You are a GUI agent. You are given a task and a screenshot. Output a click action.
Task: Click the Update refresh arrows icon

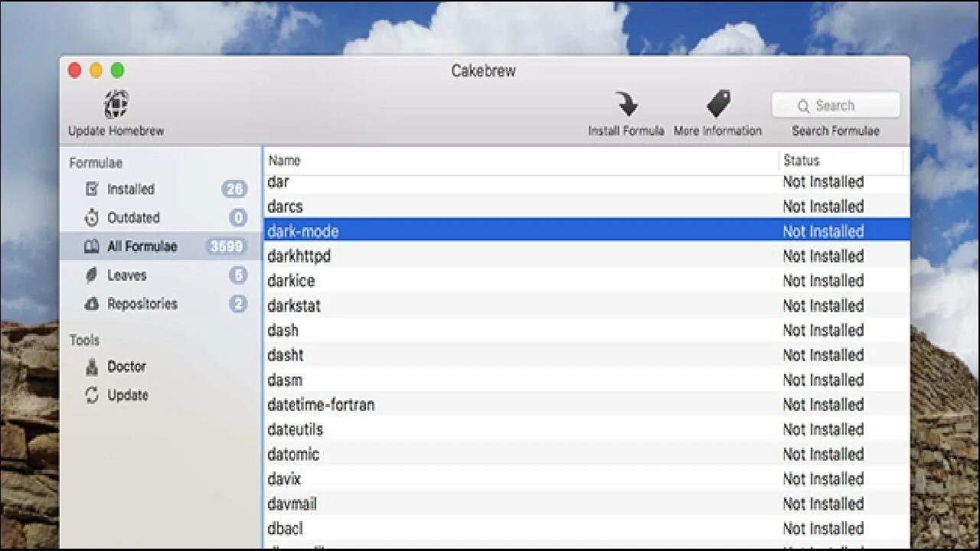pos(92,395)
